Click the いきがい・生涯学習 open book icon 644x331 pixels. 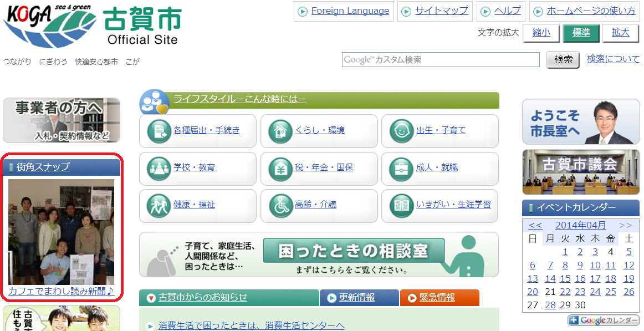point(402,205)
